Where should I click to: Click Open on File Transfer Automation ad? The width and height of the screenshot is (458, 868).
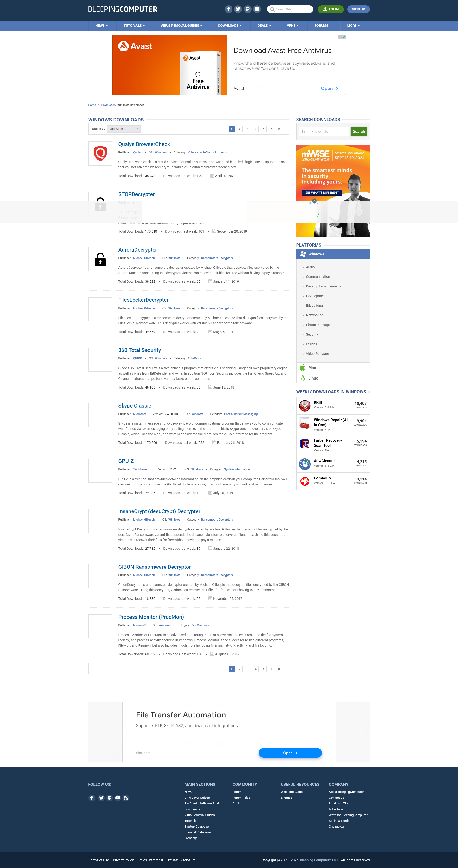tap(290, 753)
